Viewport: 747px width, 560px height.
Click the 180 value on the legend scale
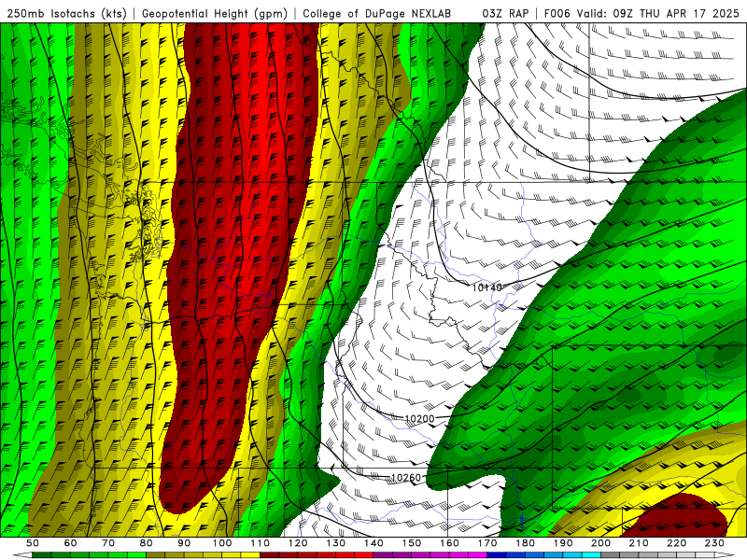pyautogui.click(x=525, y=543)
